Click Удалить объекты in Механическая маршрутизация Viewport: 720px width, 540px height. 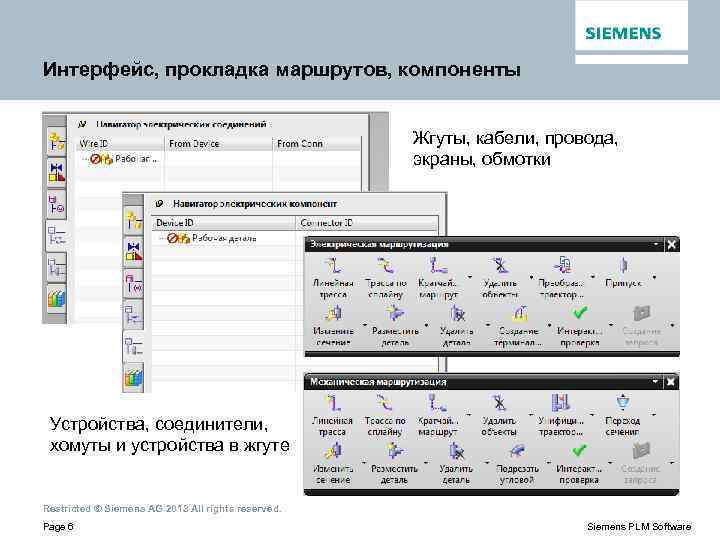tap(499, 416)
